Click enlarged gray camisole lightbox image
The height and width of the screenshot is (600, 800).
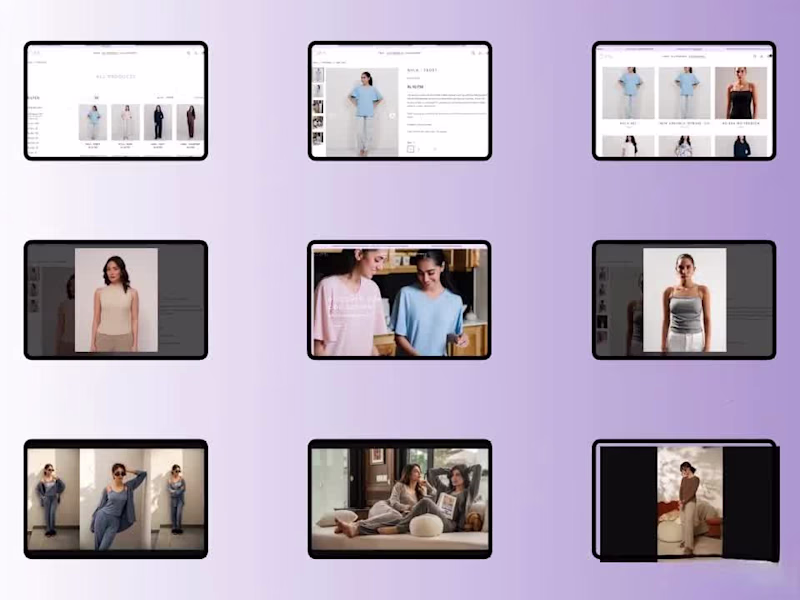pos(685,300)
